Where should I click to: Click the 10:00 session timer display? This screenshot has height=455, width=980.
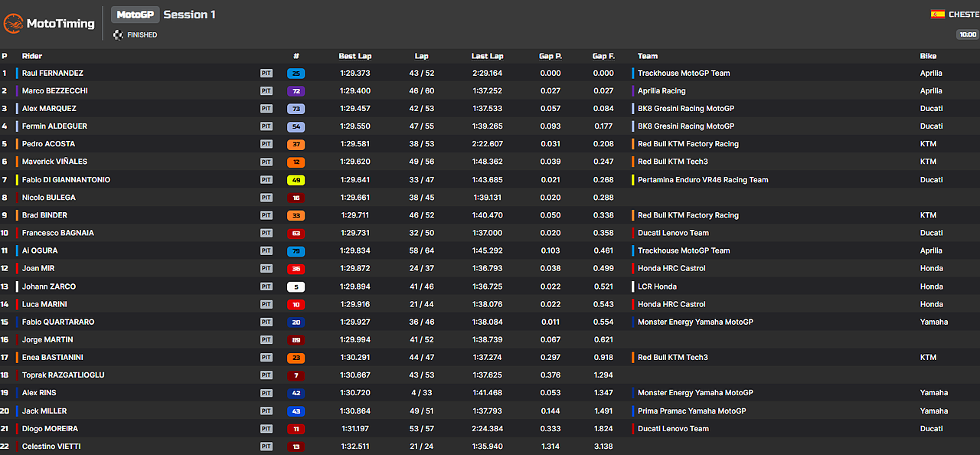click(x=967, y=34)
